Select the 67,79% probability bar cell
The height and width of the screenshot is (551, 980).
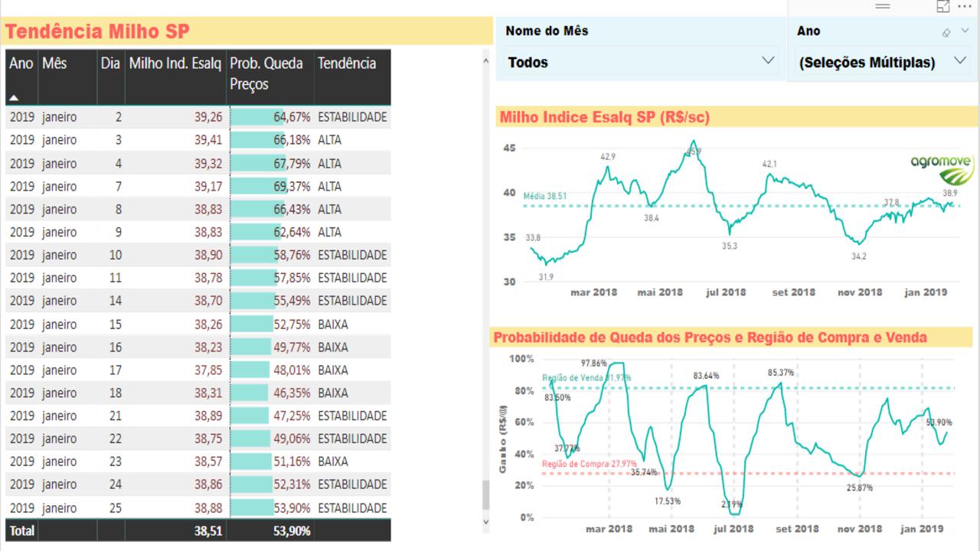tap(270, 163)
